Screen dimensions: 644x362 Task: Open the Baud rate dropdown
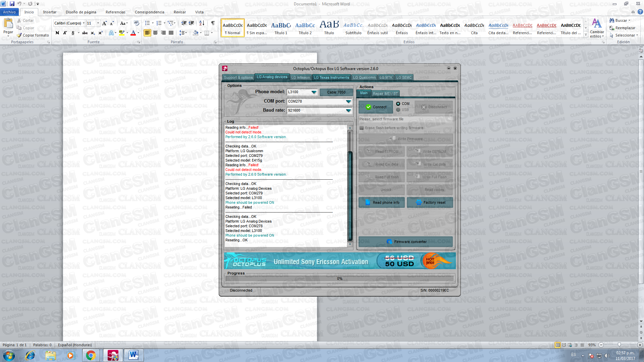[348, 111]
